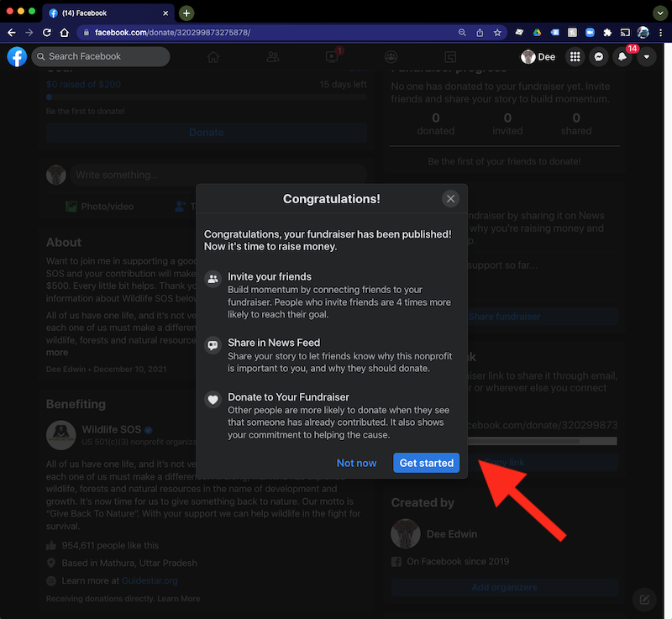Screen dimensions: 672x619
Task: Select the (14) Facebook browser tab
Action: point(105,13)
